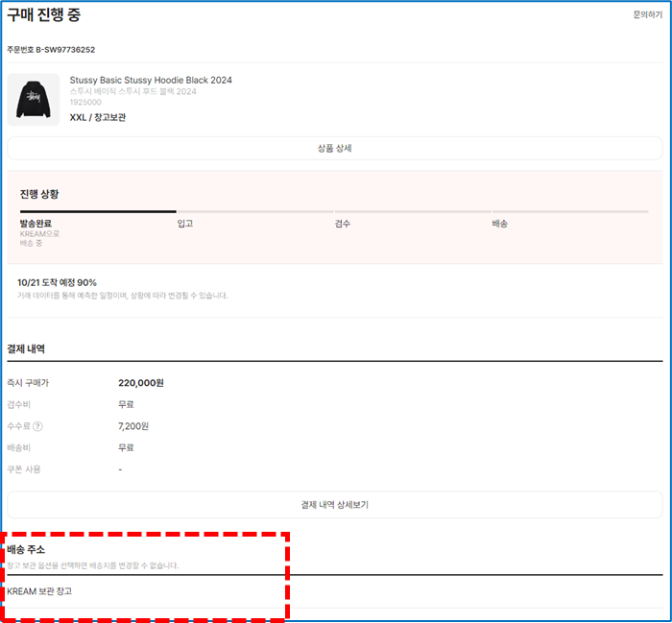Click the warehouse address change notice text
Viewport: 672px width, 623px height.
tap(93, 565)
